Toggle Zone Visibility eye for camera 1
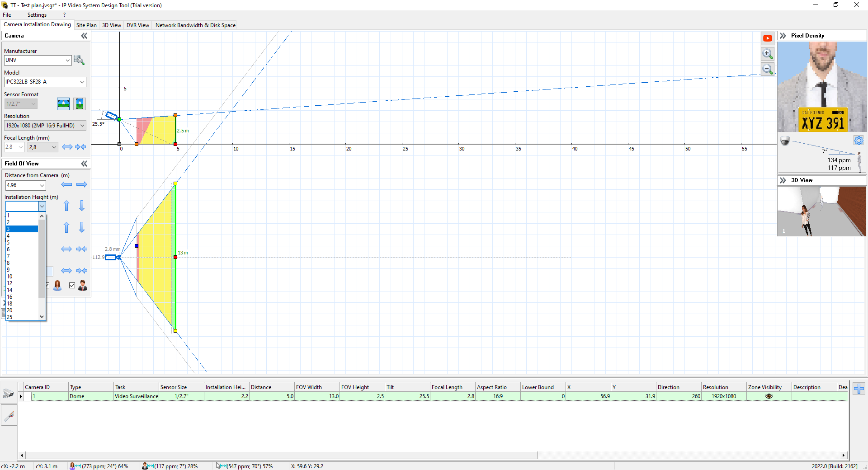This screenshot has width=868, height=470. click(x=769, y=396)
